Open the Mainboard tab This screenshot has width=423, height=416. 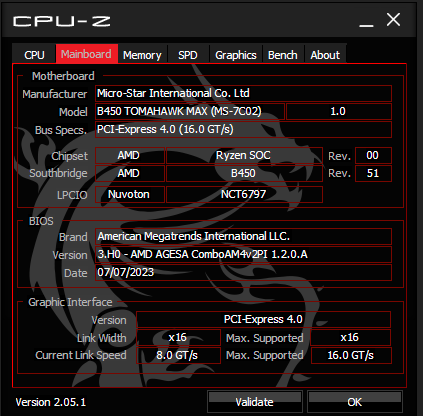coord(87,54)
